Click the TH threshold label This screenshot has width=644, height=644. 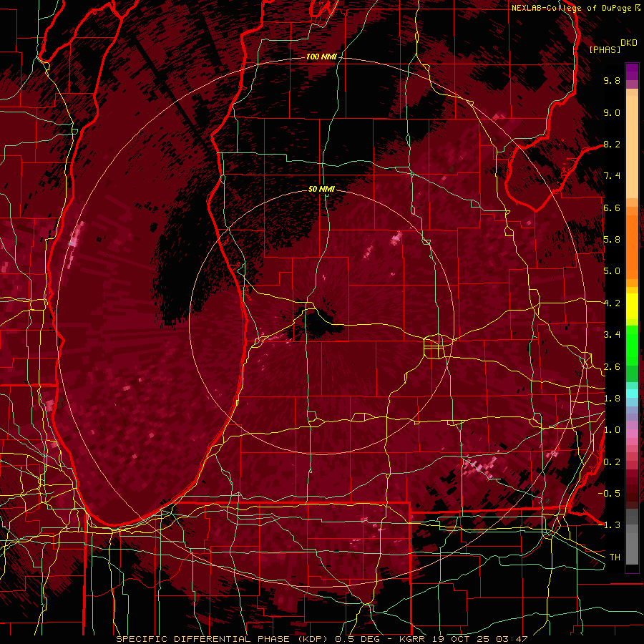click(615, 557)
